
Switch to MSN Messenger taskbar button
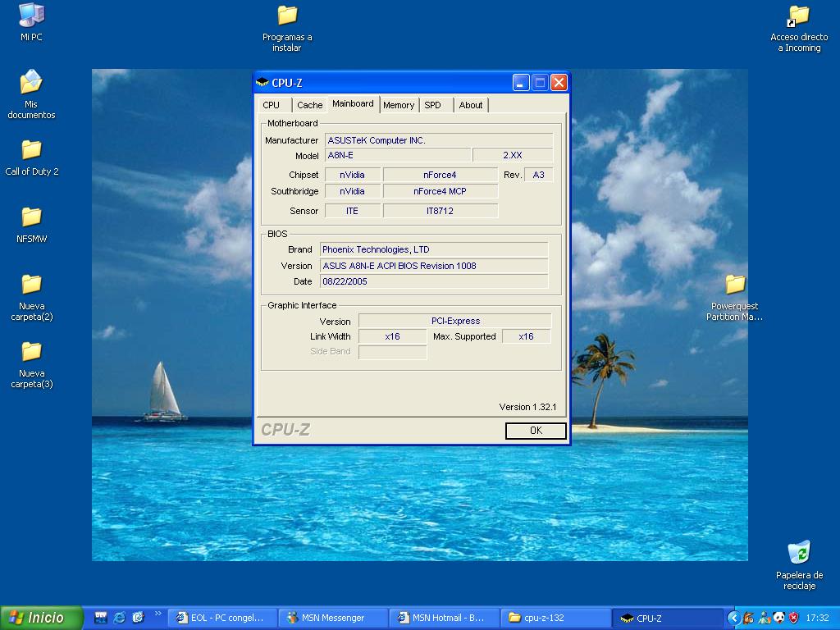tap(335, 619)
